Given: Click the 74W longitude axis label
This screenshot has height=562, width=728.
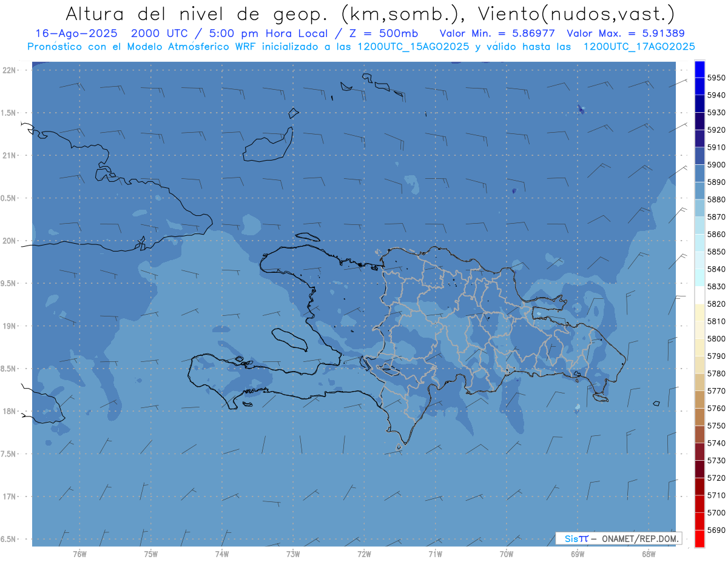Looking at the screenshot, I should point(222,554).
